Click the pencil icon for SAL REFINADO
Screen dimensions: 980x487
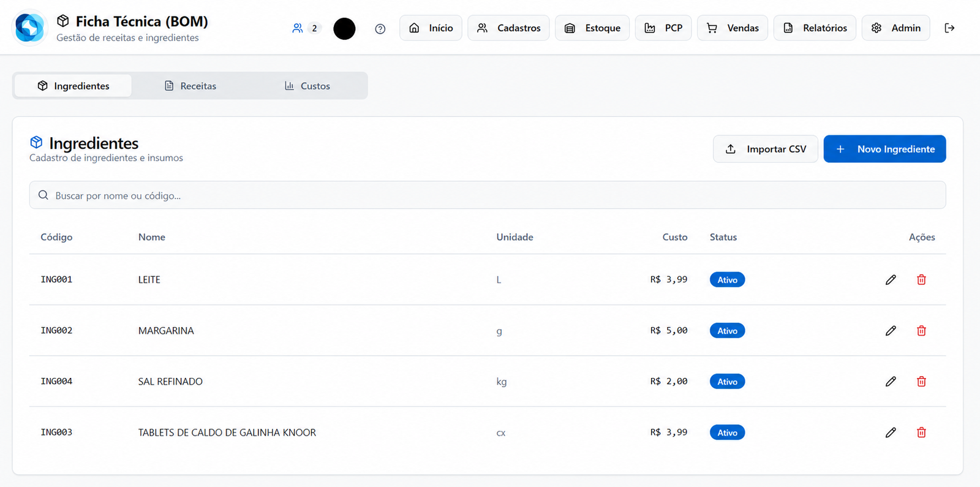click(891, 382)
